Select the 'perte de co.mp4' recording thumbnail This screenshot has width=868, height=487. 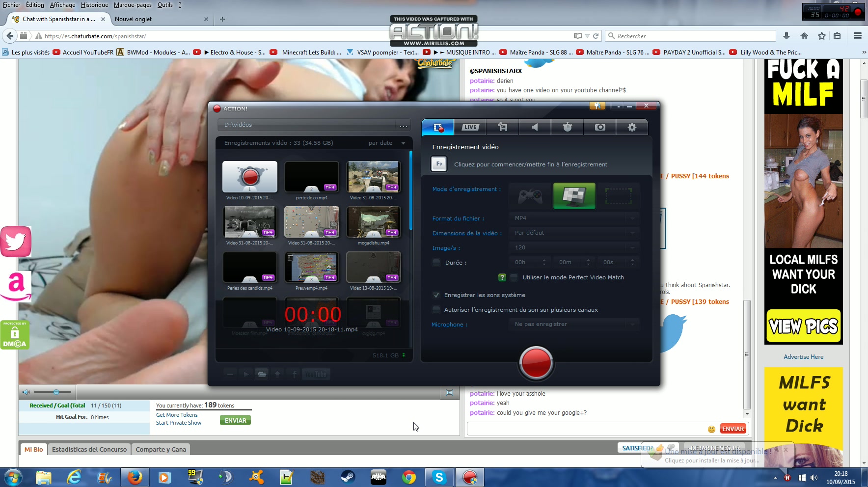coord(312,177)
